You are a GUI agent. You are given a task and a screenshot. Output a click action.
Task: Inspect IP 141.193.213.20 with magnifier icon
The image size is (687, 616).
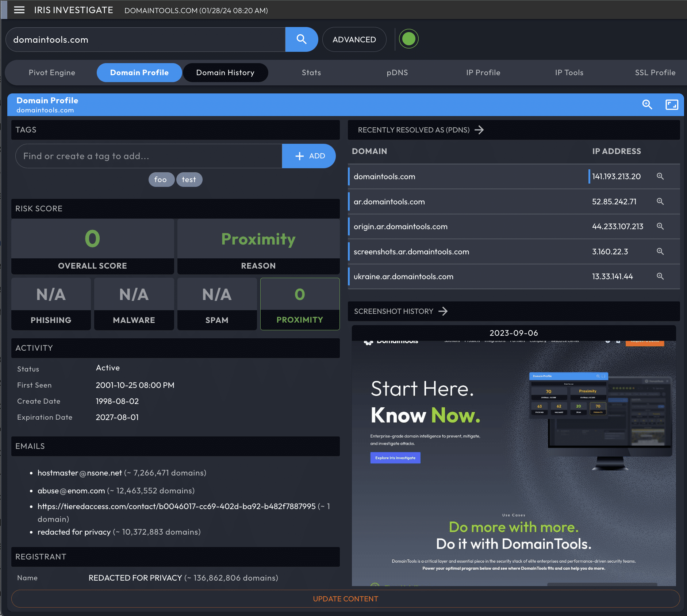pyautogui.click(x=660, y=176)
